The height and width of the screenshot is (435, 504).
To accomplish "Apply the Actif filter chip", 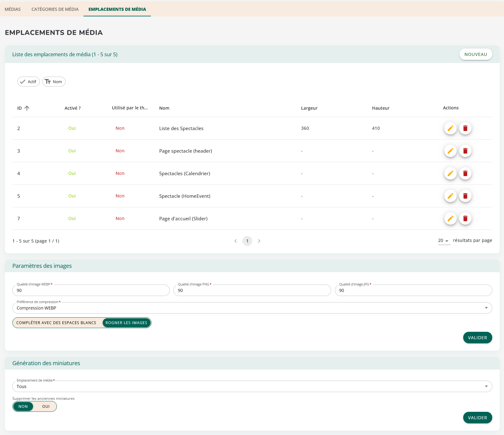I will [28, 82].
